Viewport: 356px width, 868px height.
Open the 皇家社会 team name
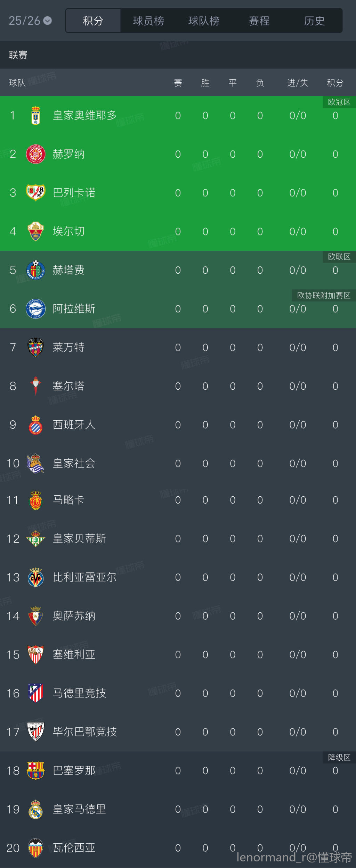coord(74,463)
